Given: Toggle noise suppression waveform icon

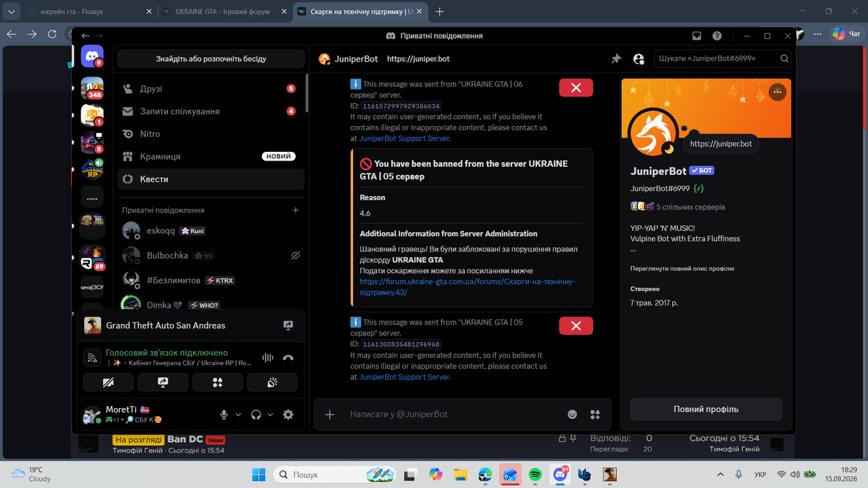Looking at the screenshot, I should click(x=268, y=358).
